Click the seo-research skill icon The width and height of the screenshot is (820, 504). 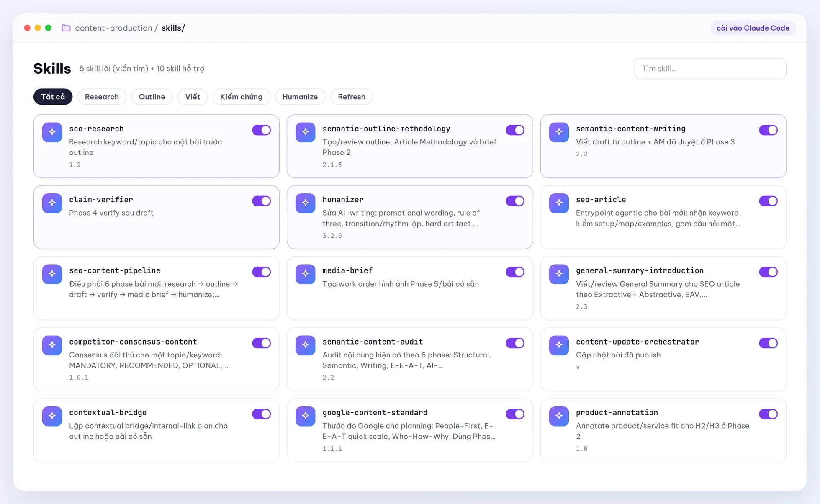coord(52,132)
